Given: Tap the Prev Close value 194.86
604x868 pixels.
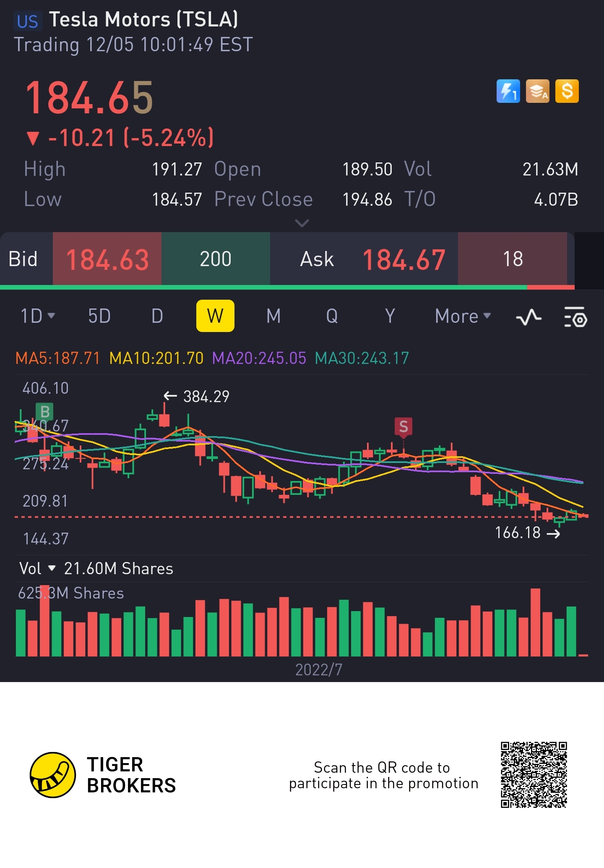Looking at the screenshot, I should [367, 200].
